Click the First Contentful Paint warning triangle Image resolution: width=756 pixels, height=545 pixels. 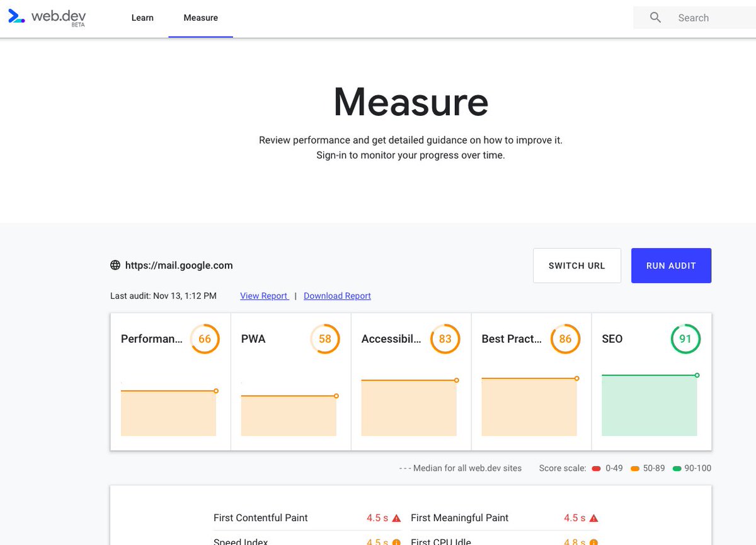click(397, 518)
